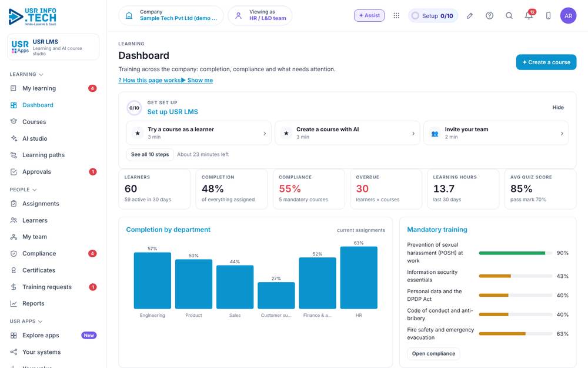Collapse the USR APPS sidebar section
The height and width of the screenshot is (368, 588).
point(26,321)
